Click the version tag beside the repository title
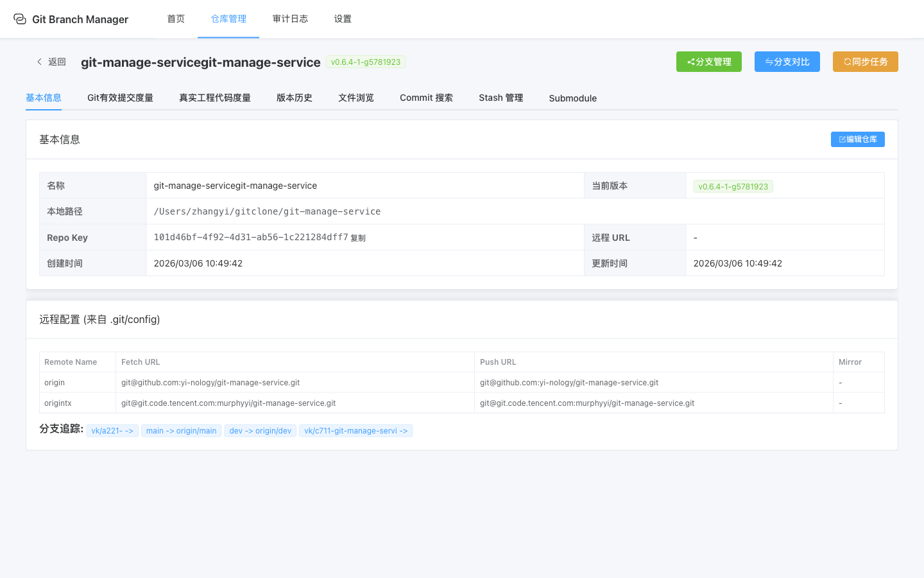 365,62
